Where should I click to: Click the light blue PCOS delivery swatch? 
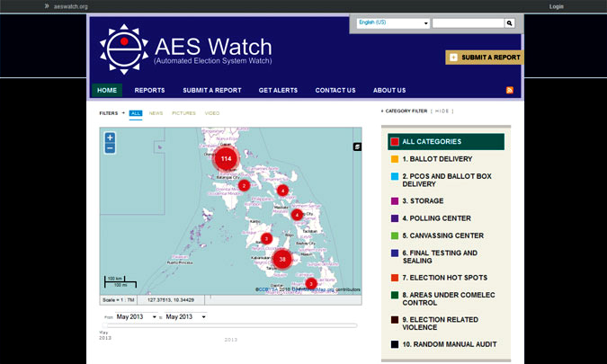pyautogui.click(x=395, y=176)
